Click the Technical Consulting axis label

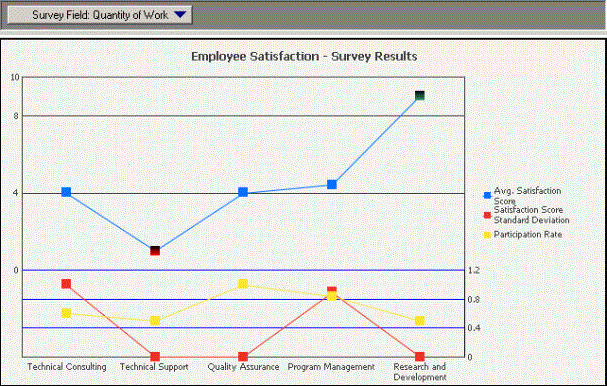click(x=67, y=367)
